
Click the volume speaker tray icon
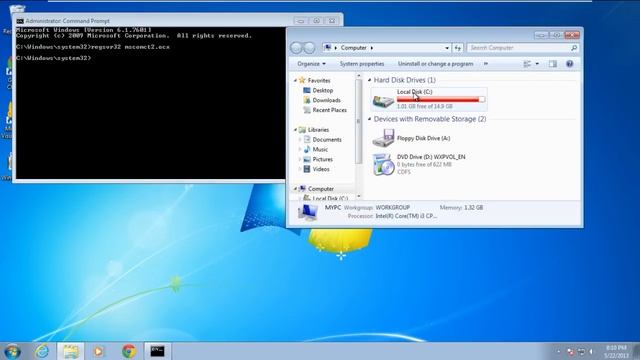(x=591, y=351)
